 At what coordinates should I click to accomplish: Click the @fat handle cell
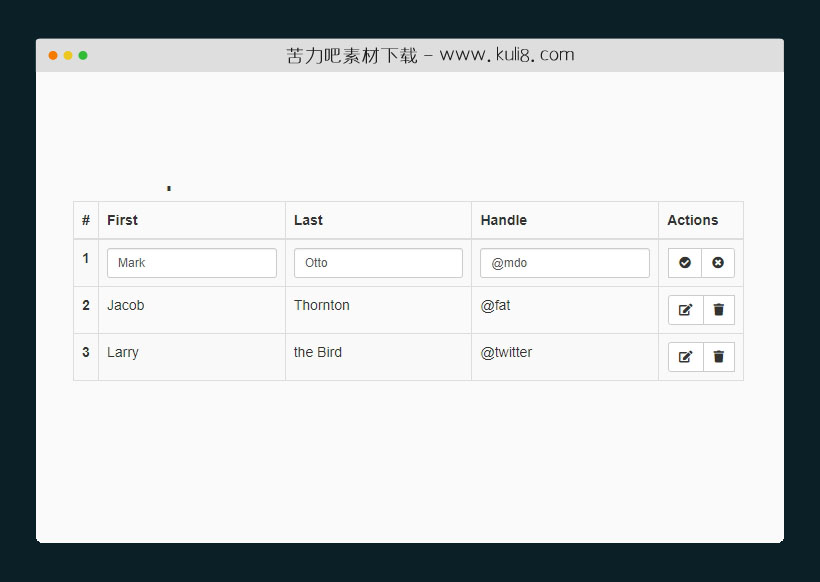(x=495, y=306)
